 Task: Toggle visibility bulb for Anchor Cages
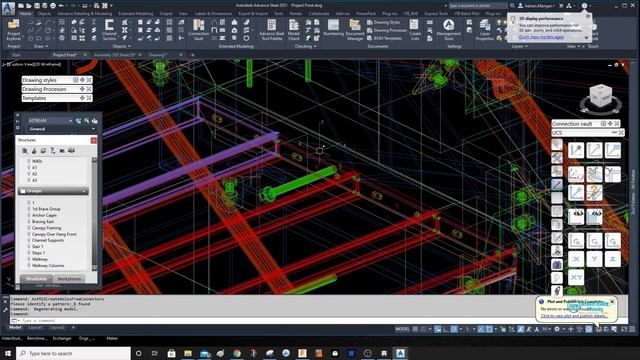[29, 215]
